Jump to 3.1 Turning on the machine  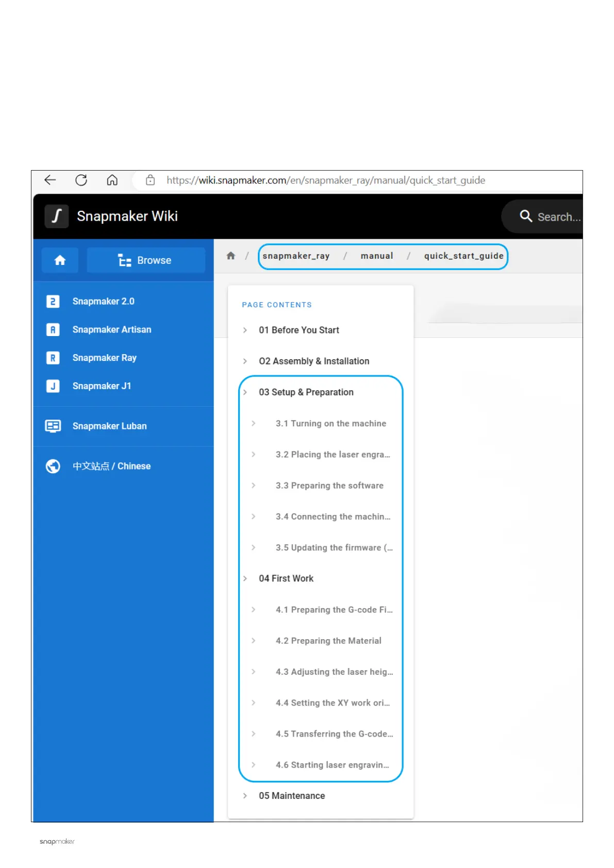click(x=331, y=423)
